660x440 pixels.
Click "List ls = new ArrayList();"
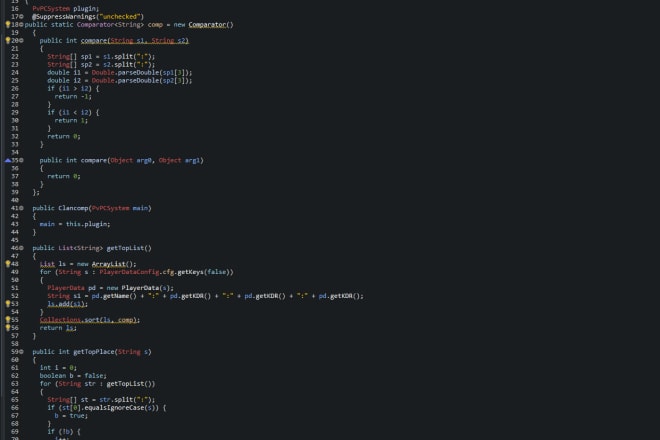88,264
